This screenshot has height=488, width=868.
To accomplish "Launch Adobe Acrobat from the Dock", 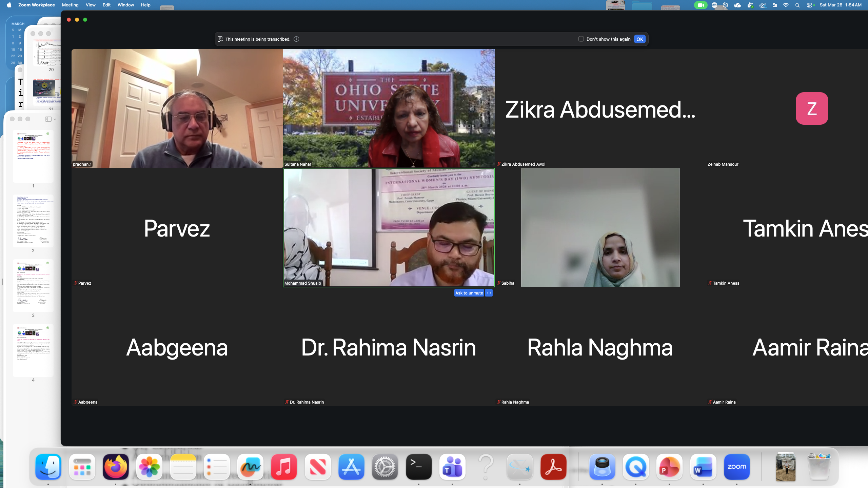I will [553, 467].
